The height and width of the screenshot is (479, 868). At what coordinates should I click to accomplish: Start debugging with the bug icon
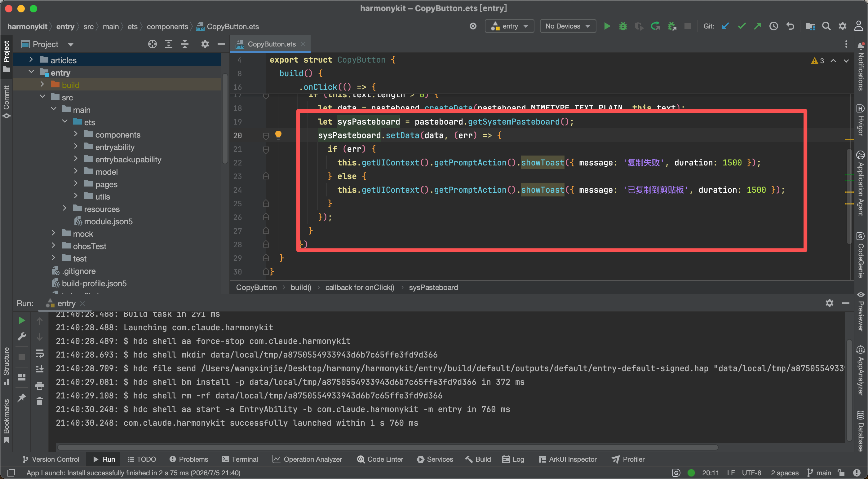[x=623, y=26]
